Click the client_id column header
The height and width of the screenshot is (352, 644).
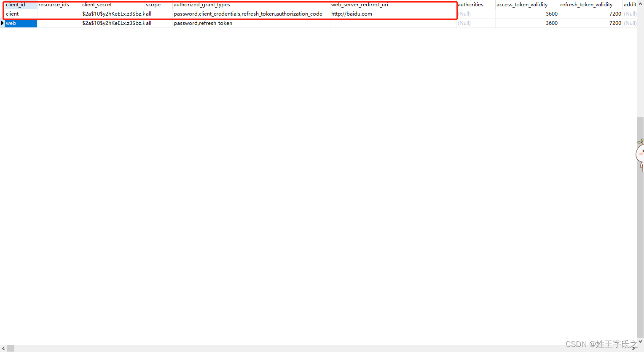pyautogui.click(x=21, y=5)
